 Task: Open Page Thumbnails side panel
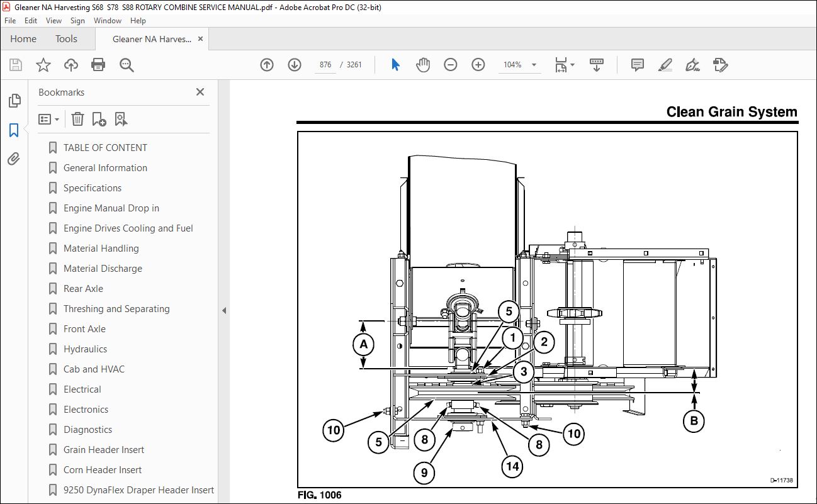coord(14,101)
